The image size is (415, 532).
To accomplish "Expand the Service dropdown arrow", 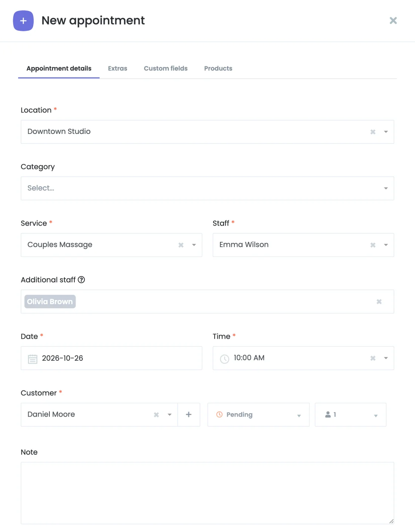I will [x=194, y=245].
